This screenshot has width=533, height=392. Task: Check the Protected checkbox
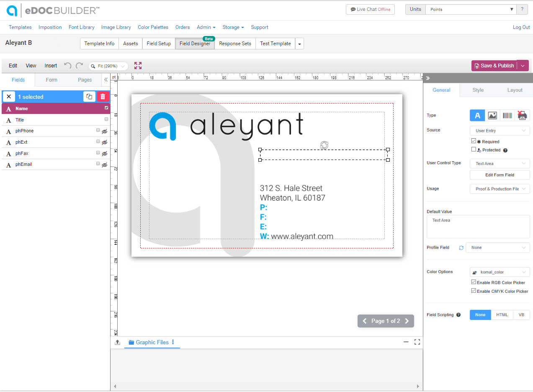pos(474,150)
